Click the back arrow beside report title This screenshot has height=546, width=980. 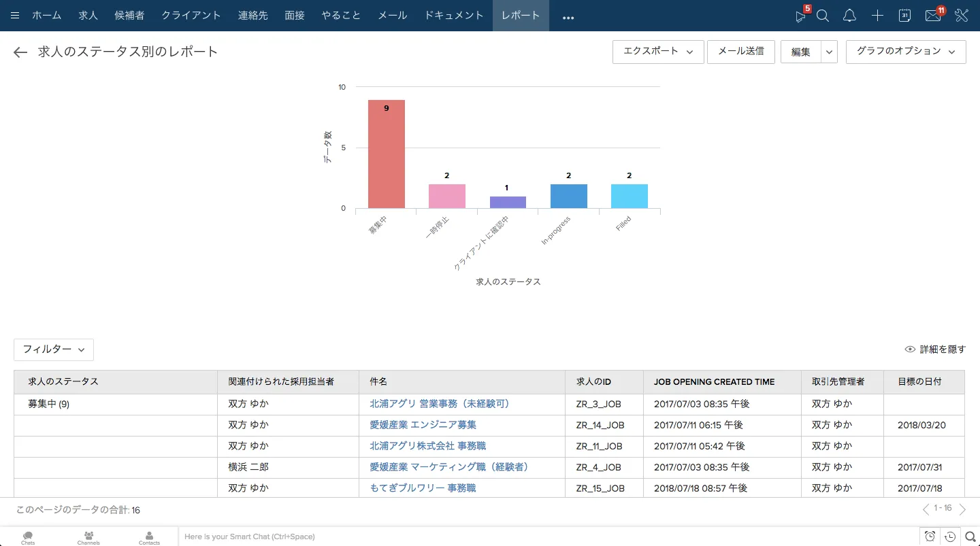pyautogui.click(x=20, y=52)
